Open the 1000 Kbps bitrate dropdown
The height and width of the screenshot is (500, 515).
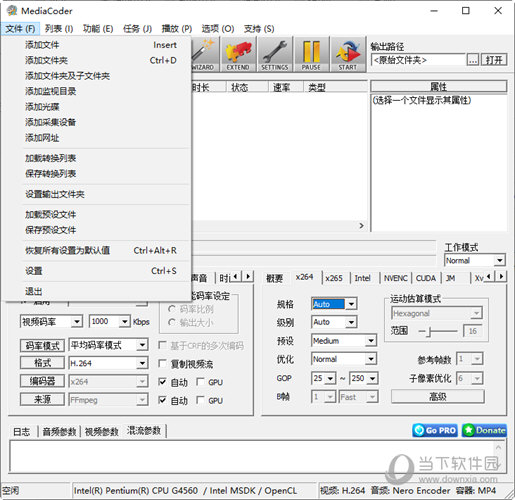(x=124, y=322)
